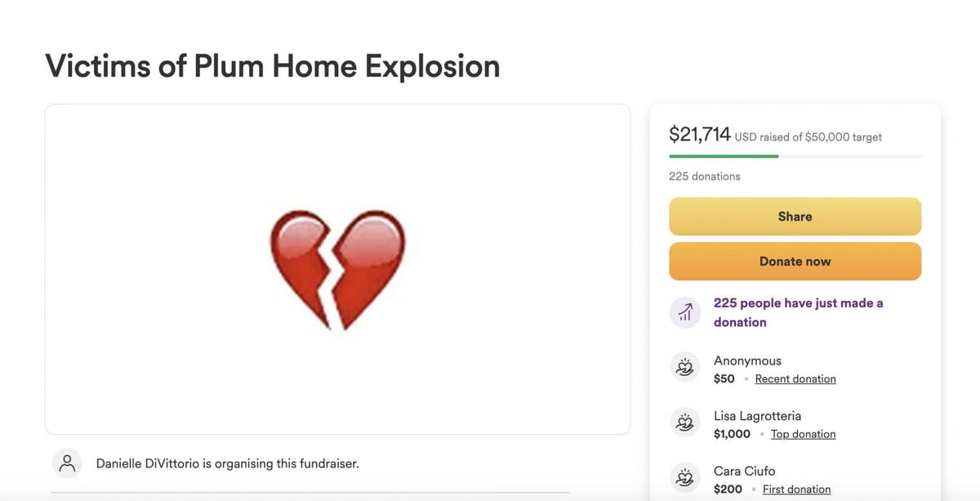
Task: Select donor name Lisa Lagrotteria
Action: pyautogui.click(x=758, y=415)
